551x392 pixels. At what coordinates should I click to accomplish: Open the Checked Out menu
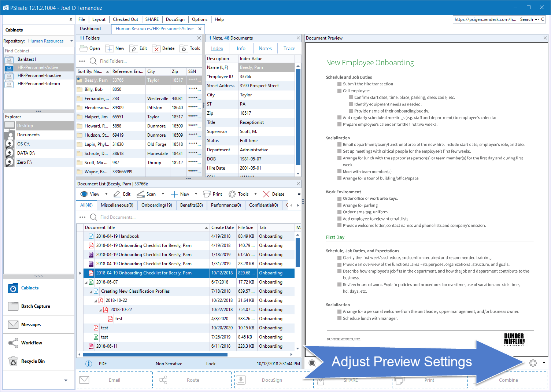click(125, 19)
